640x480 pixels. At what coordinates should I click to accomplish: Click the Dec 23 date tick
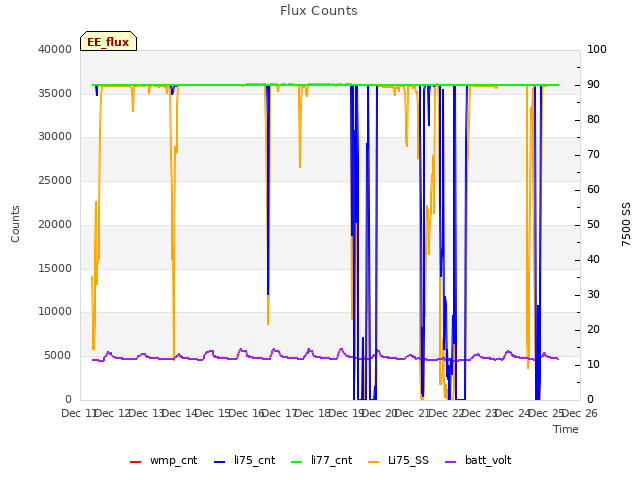coord(480,413)
